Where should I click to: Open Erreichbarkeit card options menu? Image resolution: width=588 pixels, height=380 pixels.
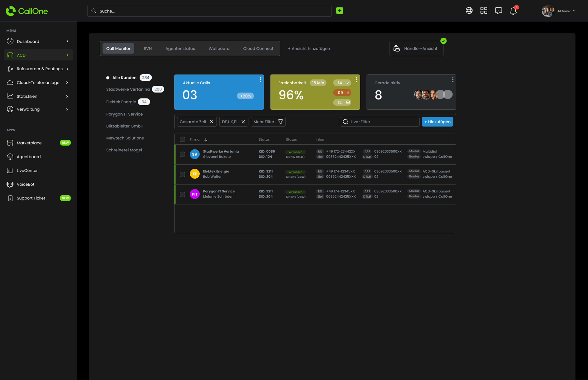click(x=356, y=80)
